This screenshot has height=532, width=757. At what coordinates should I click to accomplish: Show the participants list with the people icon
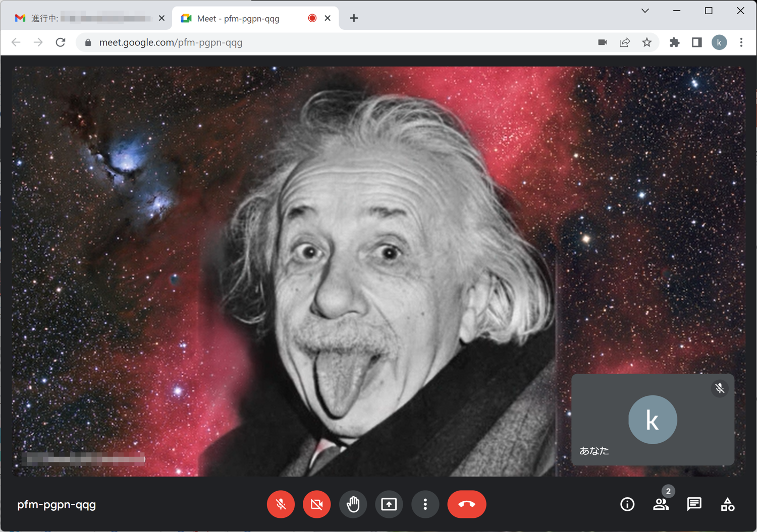pyautogui.click(x=661, y=504)
